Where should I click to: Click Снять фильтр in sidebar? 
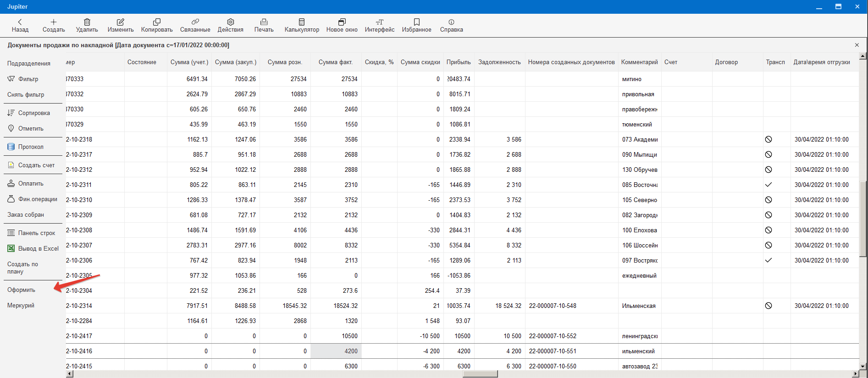coord(26,94)
